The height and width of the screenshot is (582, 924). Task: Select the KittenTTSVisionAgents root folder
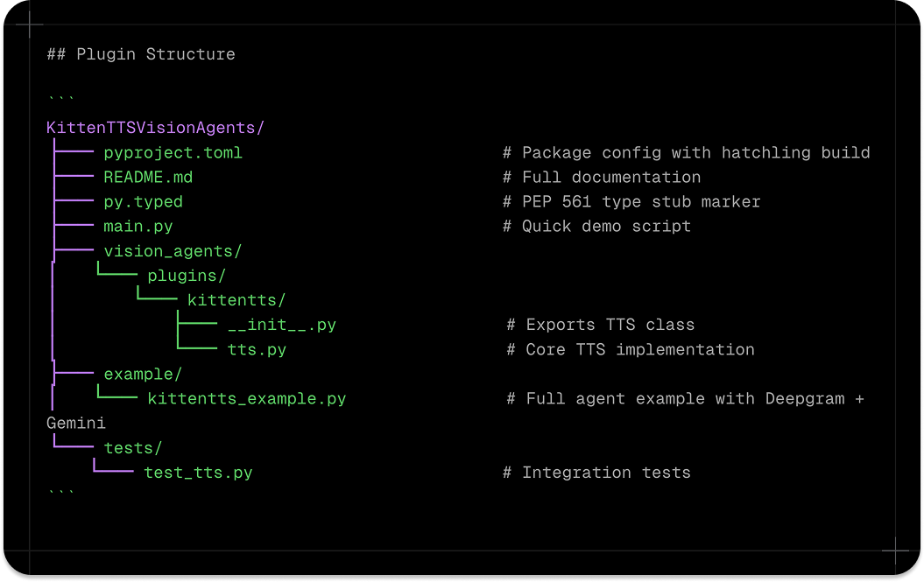point(153,128)
